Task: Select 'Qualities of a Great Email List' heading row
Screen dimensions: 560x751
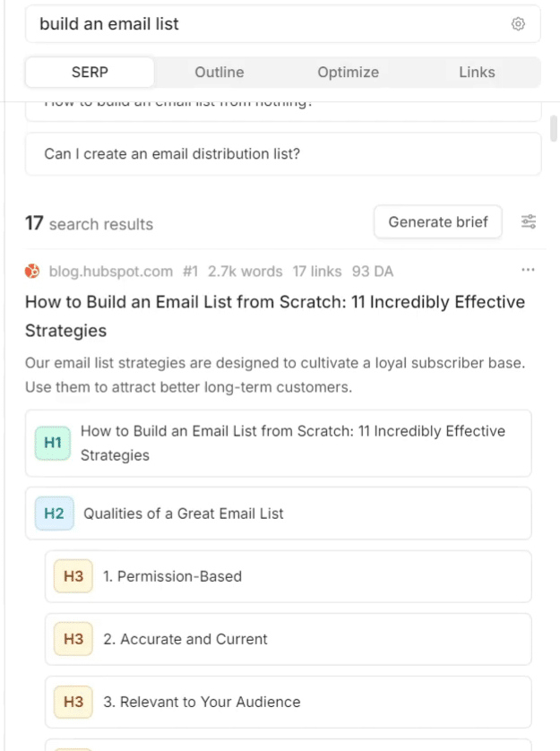Action: (279, 514)
